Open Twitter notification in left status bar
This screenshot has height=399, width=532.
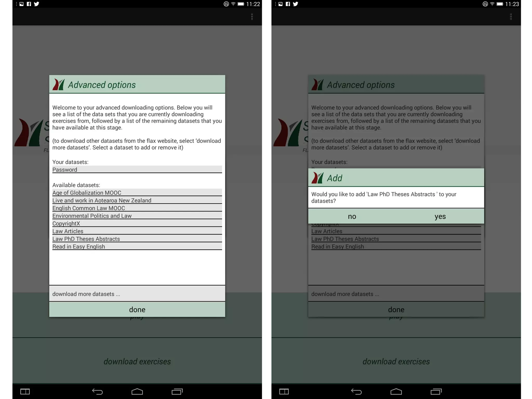point(36,4)
